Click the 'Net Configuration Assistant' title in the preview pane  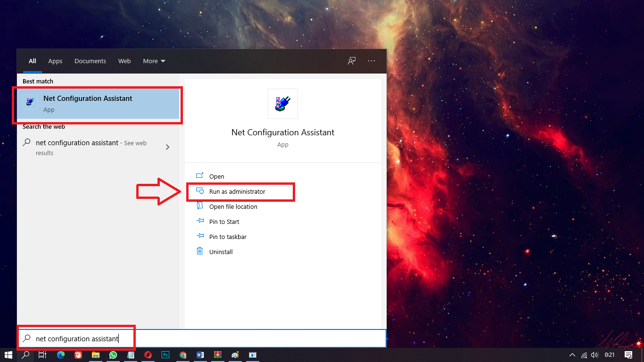[283, 132]
